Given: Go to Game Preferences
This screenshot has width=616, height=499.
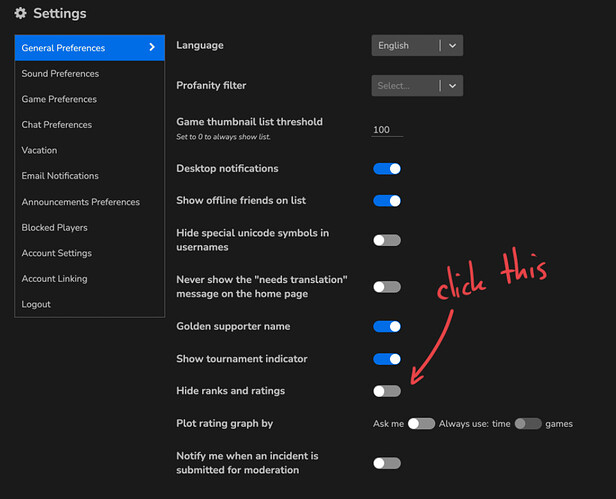Looking at the screenshot, I should point(59,99).
